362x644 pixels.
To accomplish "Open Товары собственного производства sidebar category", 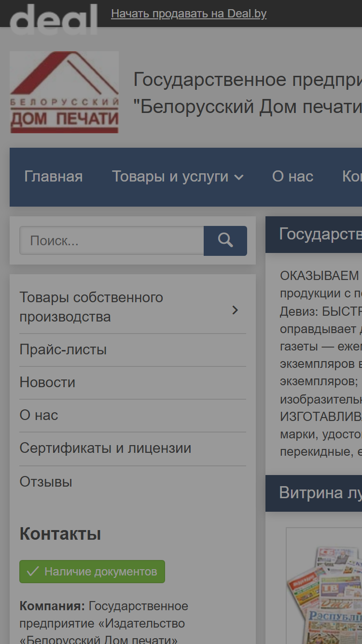I will (91, 307).
